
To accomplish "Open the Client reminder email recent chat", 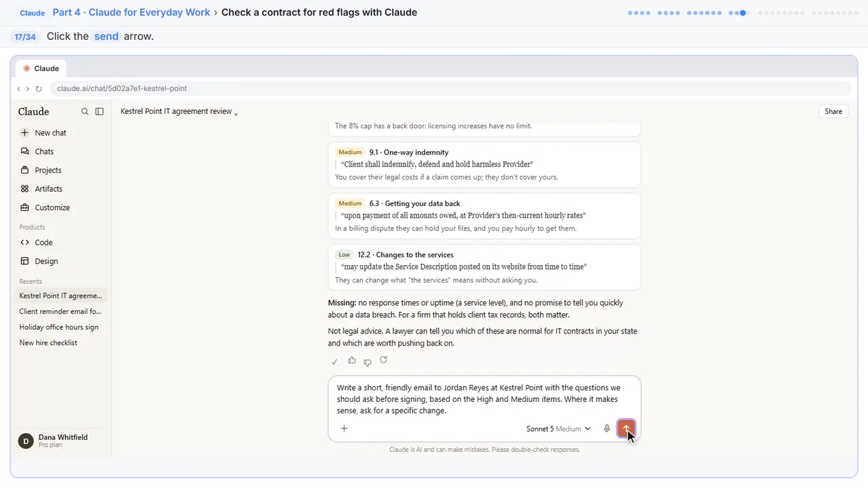I will coord(61,311).
